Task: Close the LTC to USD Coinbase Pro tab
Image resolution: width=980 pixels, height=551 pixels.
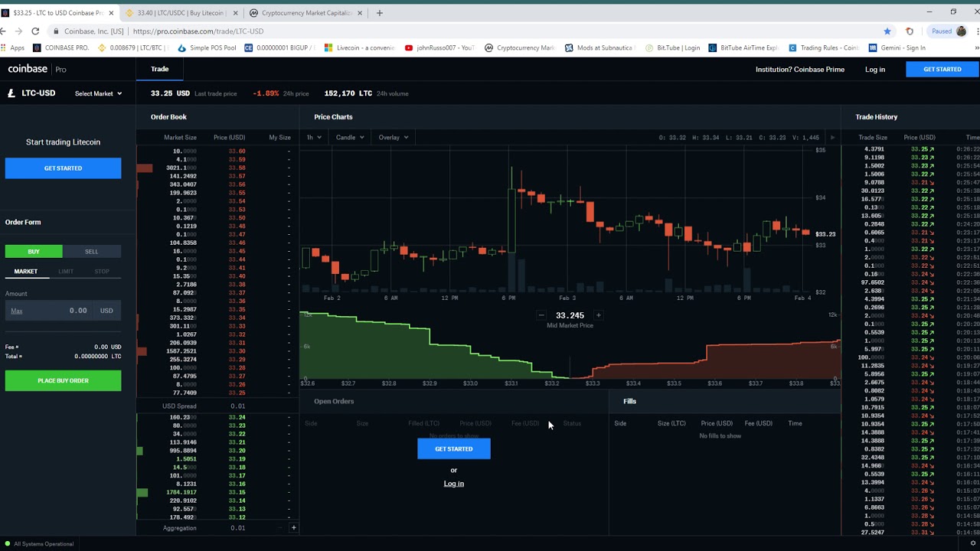Action: tap(111, 13)
